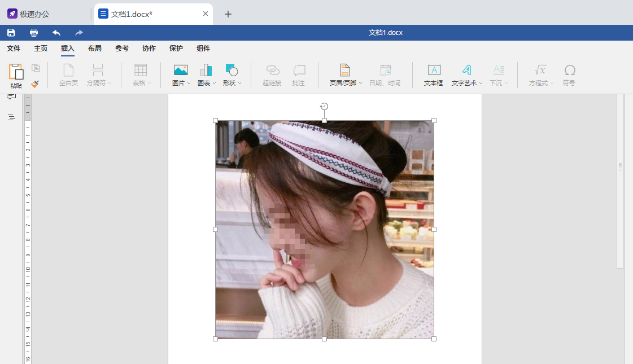Select the Format Painter brush icon
Viewport: 633px width, 364px height.
35,84
